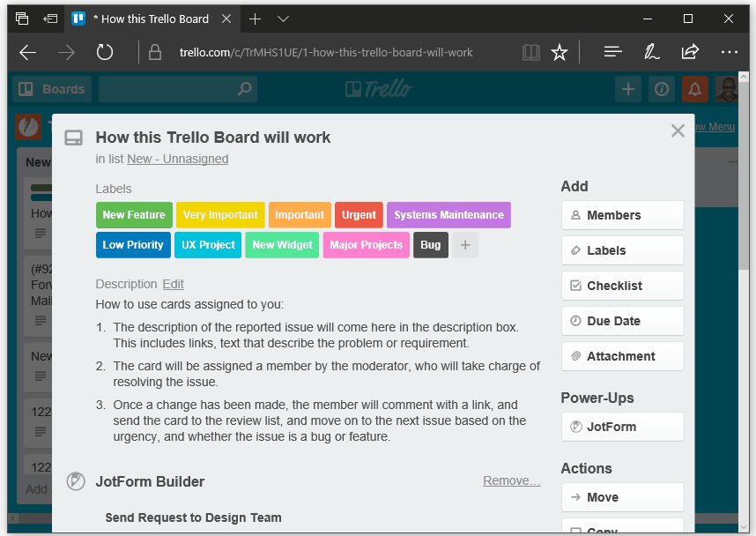The width and height of the screenshot is (756, 536).
Task: Select the Trello Board browser tab
Action: click(x=150, y=19)
